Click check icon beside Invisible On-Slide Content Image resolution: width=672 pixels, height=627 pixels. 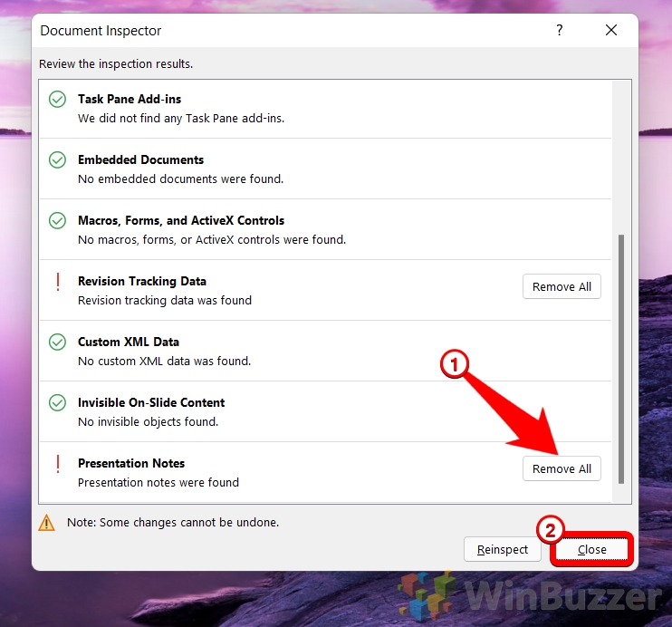click(x=57, y=402)
